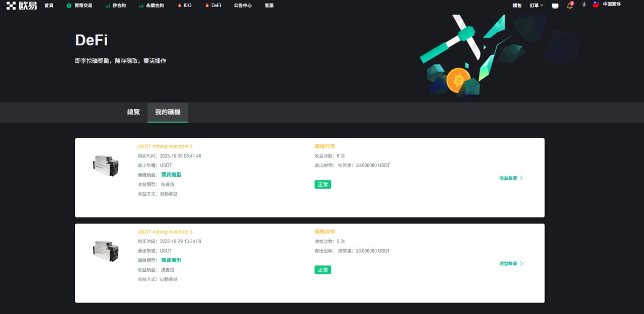Viewport: 644px width, 314px height.
Task: Click the 欧易 logo in header
Action: tap(22, 6)
